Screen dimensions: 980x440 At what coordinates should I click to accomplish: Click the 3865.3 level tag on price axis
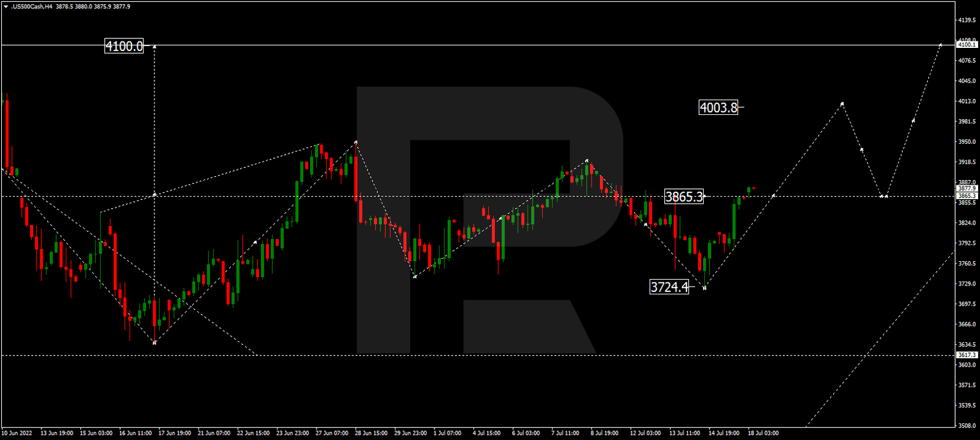point(967,195)
